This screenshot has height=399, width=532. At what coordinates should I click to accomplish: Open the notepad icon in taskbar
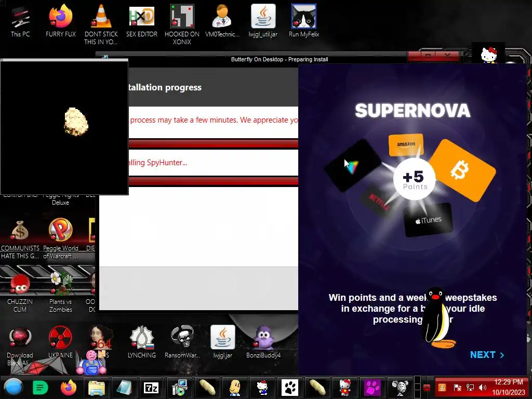124,387
